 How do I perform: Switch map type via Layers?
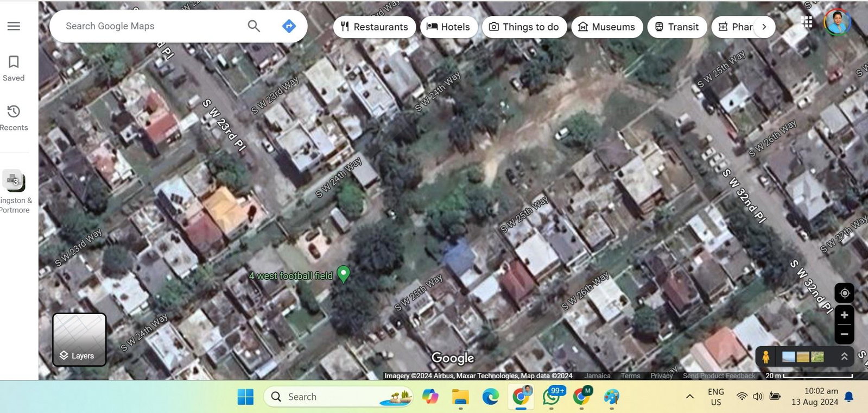pyautogui.click(x=79, y=340)
